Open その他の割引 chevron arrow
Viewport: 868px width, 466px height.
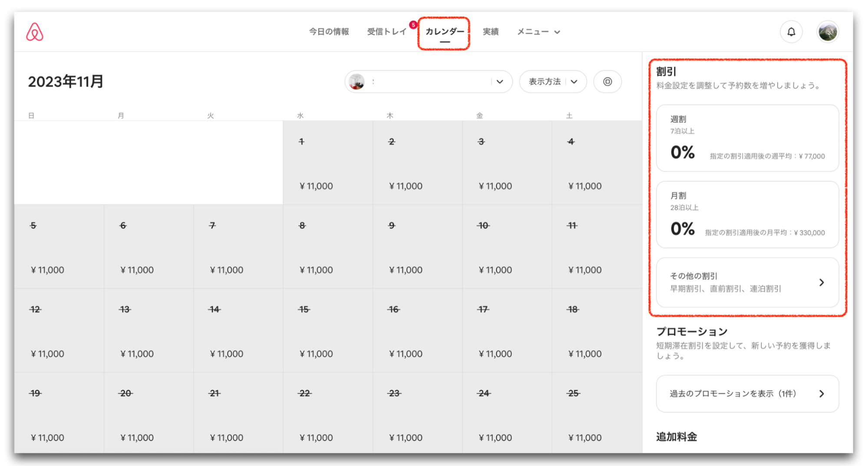tap(821, 282)
